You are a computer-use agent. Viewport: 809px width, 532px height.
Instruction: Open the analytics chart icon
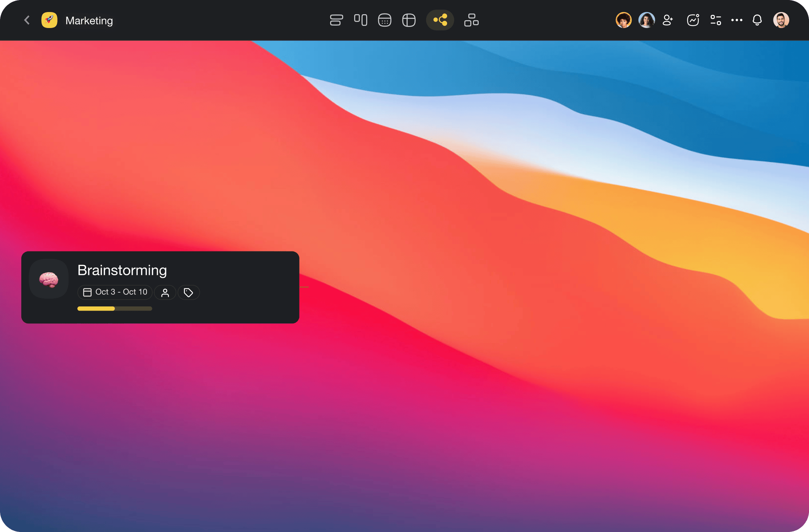[693, 20]
